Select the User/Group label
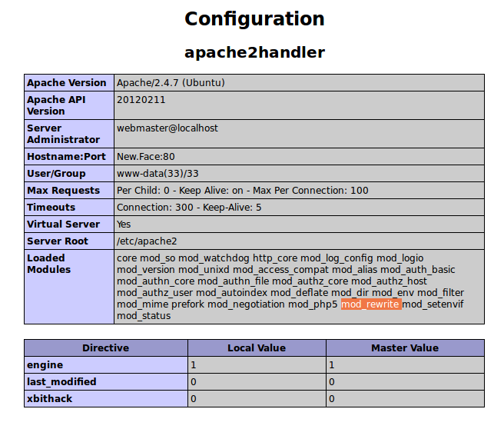Screen dimensions: 504x429 56,174
